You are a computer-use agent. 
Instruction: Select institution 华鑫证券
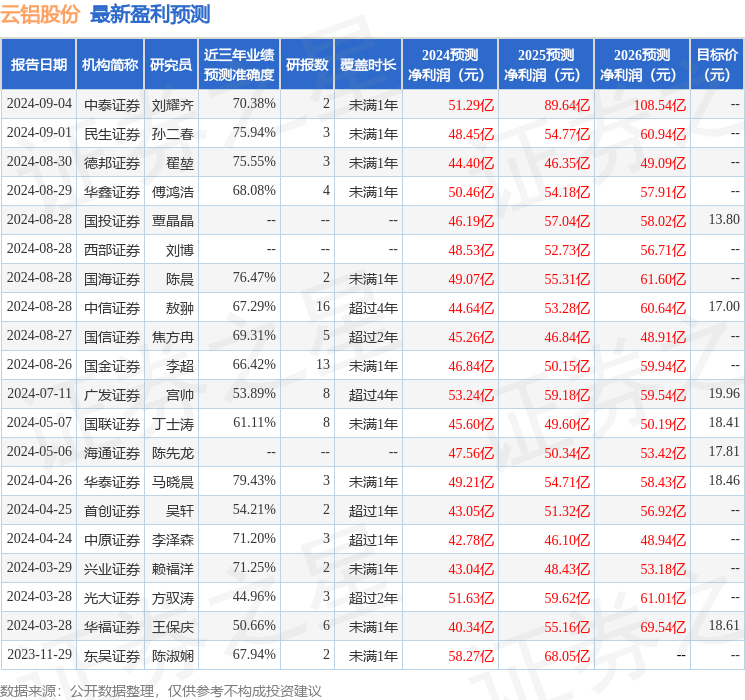112,192
